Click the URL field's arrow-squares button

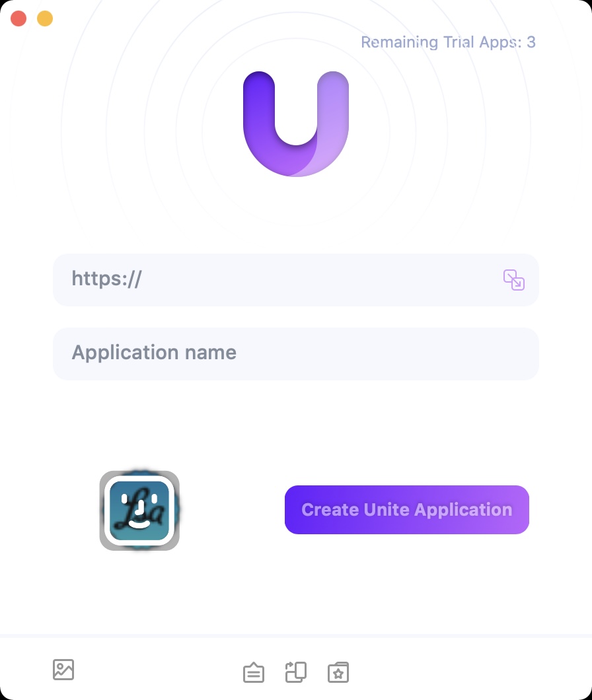[x=514, y=280]
